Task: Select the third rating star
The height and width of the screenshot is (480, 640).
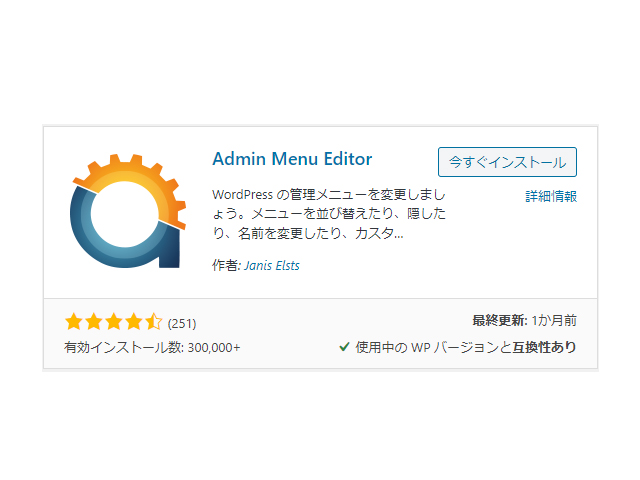Action: tap(114, 322)
